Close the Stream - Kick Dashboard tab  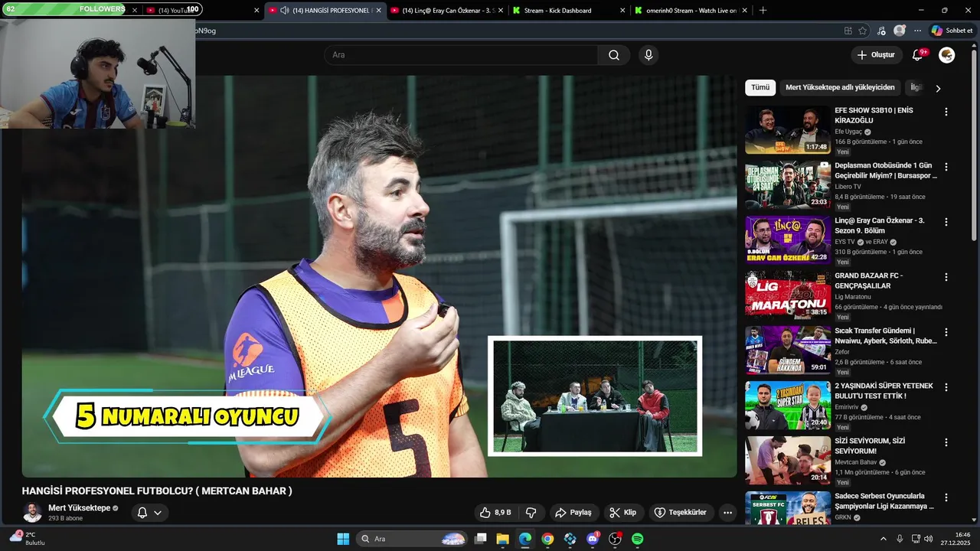622,11
